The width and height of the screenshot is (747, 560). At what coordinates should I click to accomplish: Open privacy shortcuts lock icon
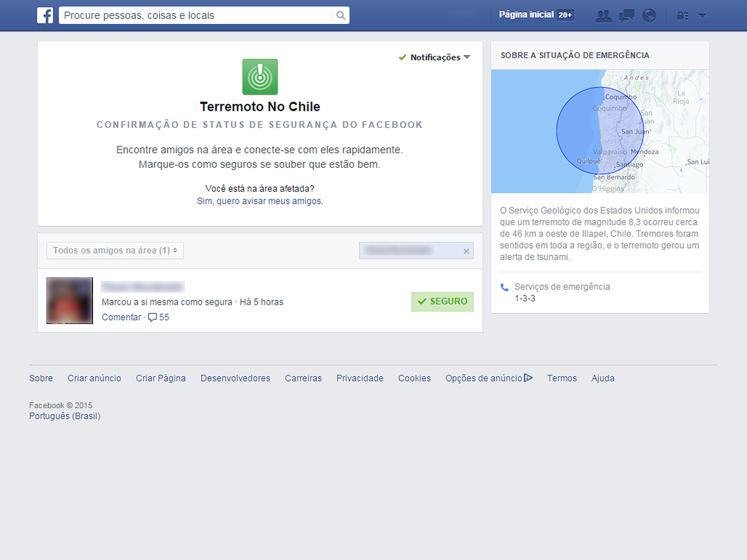click(x=683, y=15)
